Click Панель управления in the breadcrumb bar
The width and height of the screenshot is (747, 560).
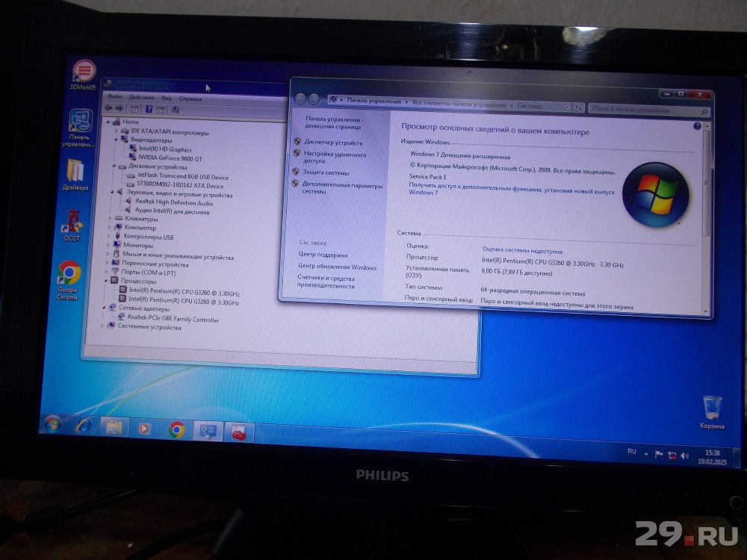374,101
